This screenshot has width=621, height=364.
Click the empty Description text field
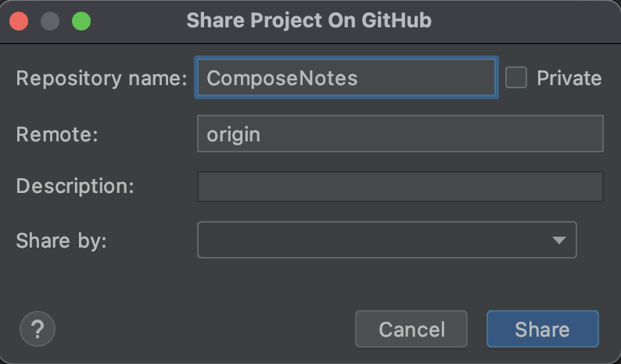(x=400, y=187)
